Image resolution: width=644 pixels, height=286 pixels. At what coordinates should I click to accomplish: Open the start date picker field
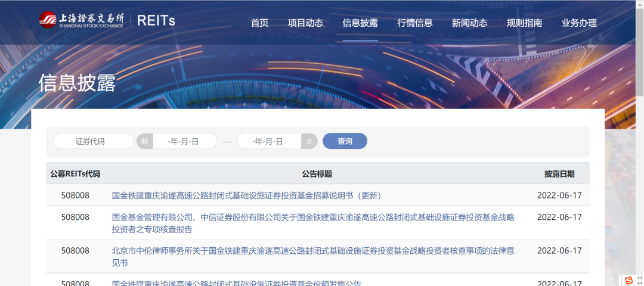[x=184, y=141]
